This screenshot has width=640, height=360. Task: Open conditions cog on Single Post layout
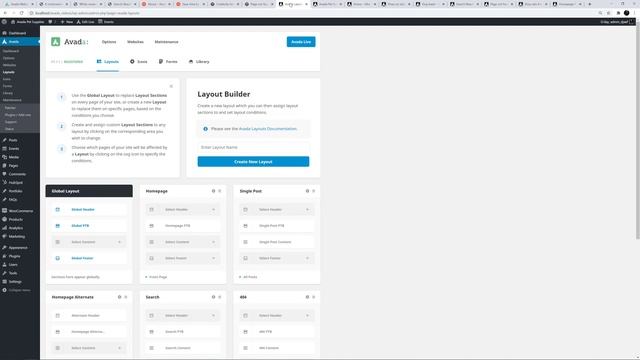307,191
